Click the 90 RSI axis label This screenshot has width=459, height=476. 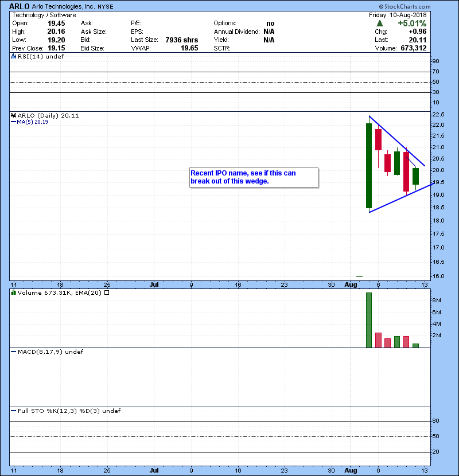click(435, 61)
